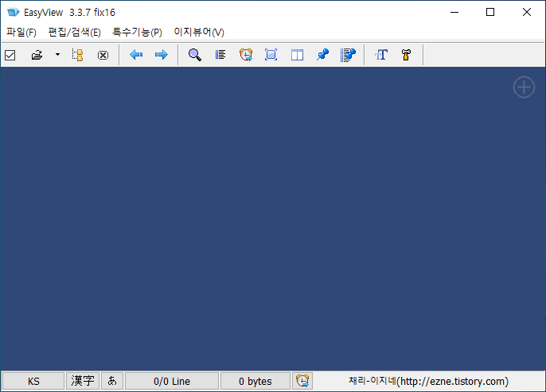Click the close document X icon

coord(103,55)
